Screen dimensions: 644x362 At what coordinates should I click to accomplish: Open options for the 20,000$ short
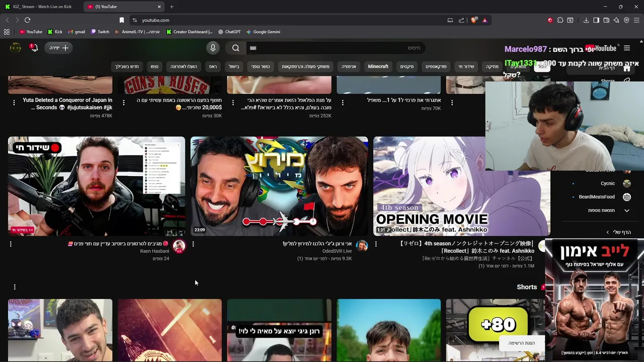123,102
